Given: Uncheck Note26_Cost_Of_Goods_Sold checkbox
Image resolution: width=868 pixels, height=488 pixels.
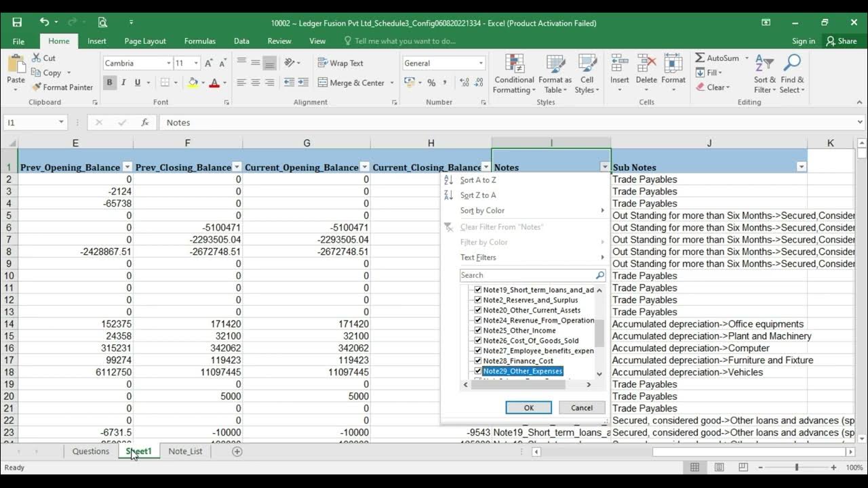Looking at the screenshot, I should (478, 341).
